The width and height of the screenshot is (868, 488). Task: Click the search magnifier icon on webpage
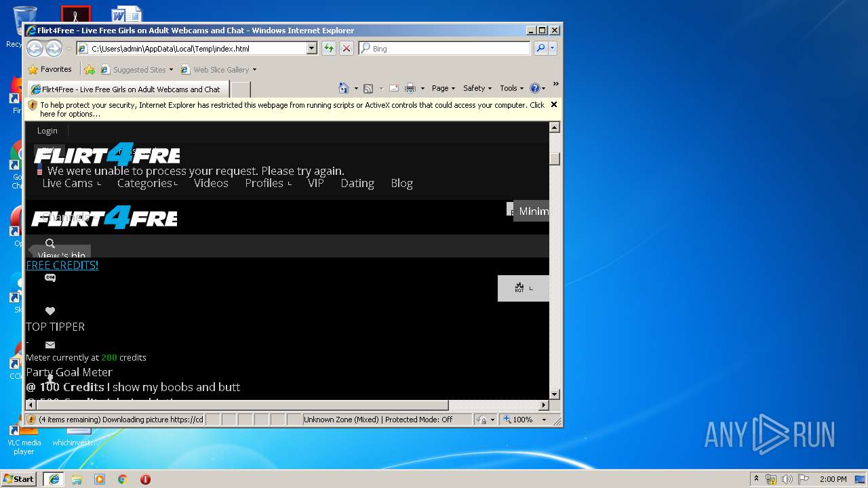[x=50, y=243]
